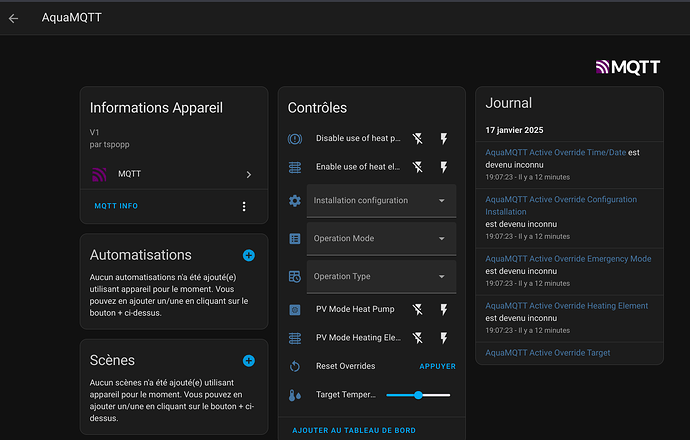Turn on Enable use of heat element
The image size is (690, 440).
coord(444,167)
